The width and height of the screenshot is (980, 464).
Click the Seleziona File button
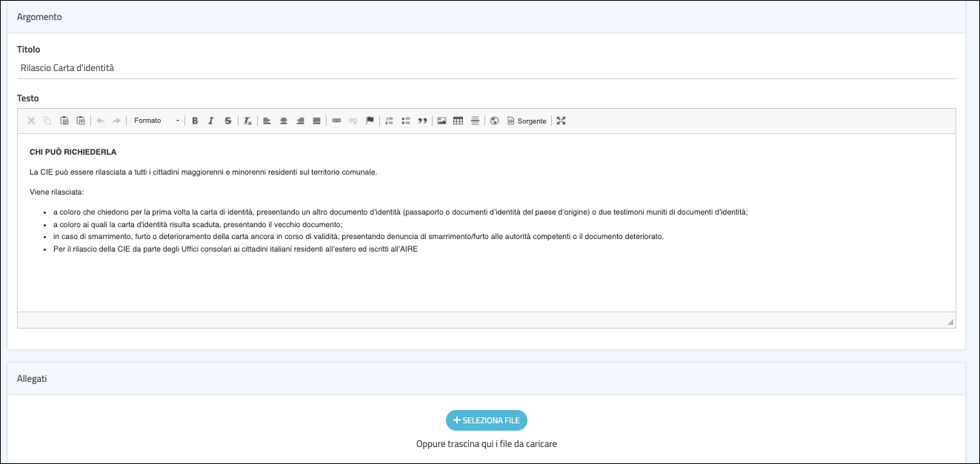(487, 420)
